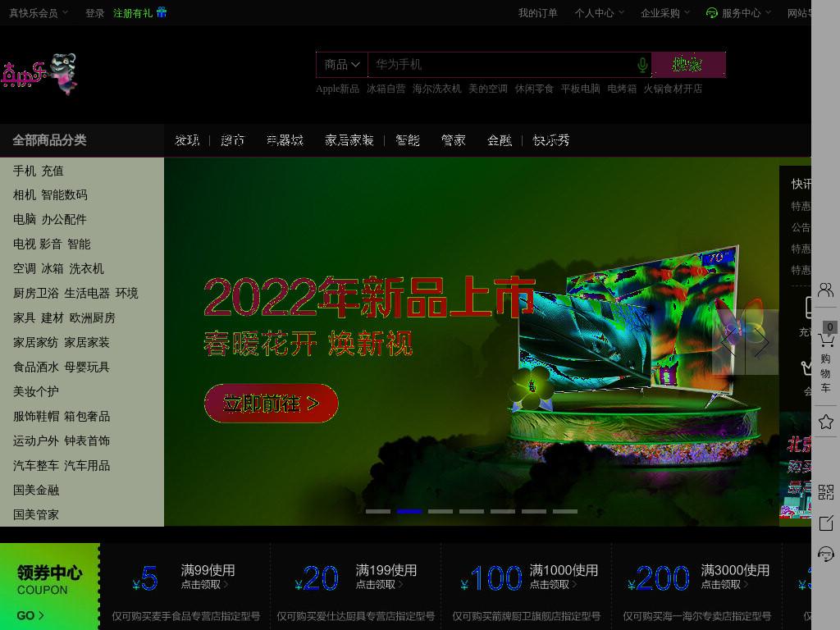Select the 充值 category
Viewport: 840px width, 630px height.
tap(52, 171)
